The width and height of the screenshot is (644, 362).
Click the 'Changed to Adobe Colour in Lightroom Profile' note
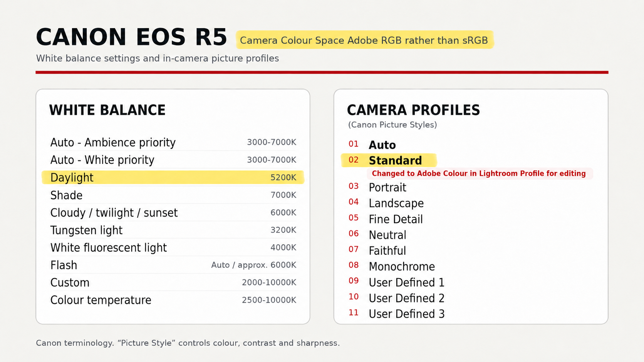pyautogui.click(x=480, y=173)
